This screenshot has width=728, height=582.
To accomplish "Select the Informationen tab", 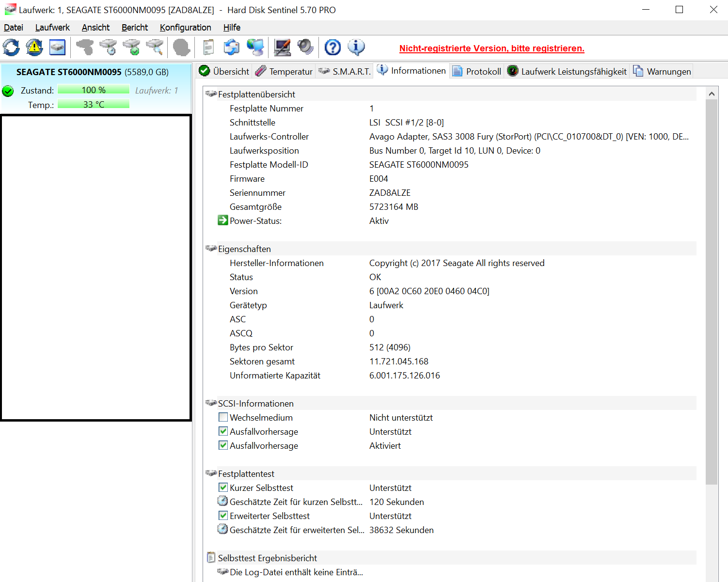I will (x=411, y=71).
